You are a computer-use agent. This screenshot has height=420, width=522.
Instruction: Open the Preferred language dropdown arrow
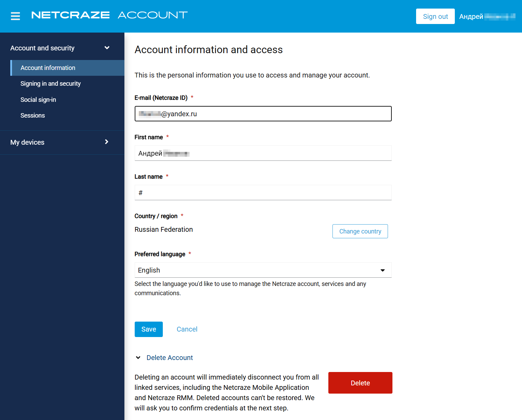(383, 270)
